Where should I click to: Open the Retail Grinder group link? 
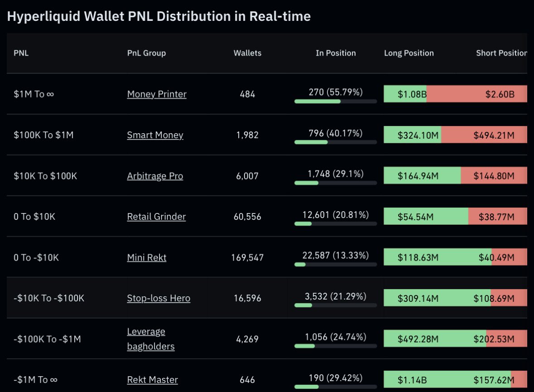click(156, 217)
